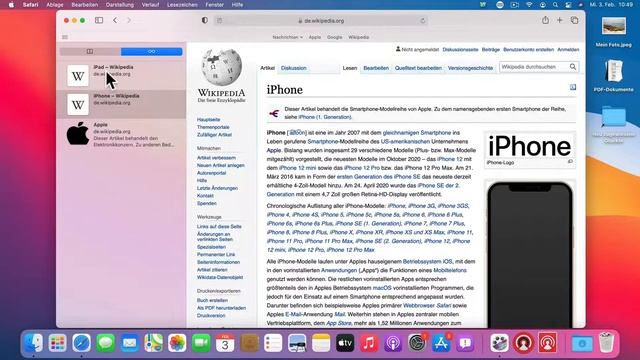Open FaceTime from the Dock

pos(201,343)
